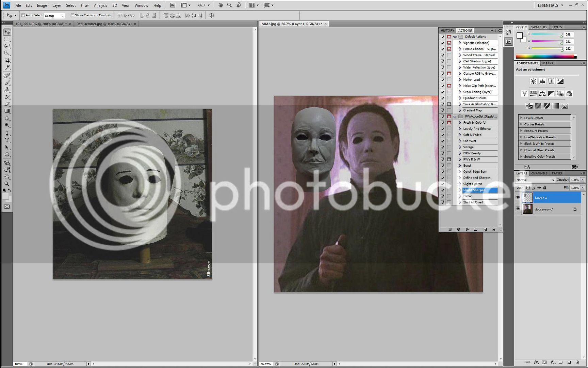Select the Move tool
This screenshot has width=588, height=368.
click(x=7, y=32)
